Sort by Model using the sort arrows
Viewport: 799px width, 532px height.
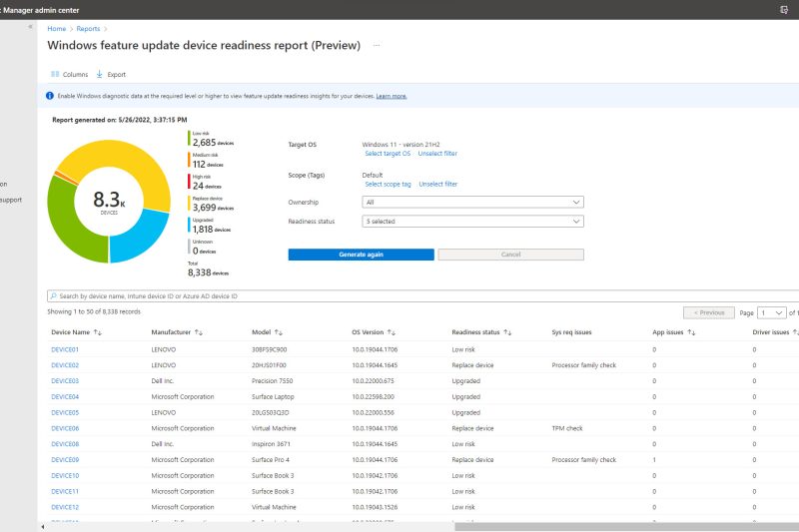point(279,332)
